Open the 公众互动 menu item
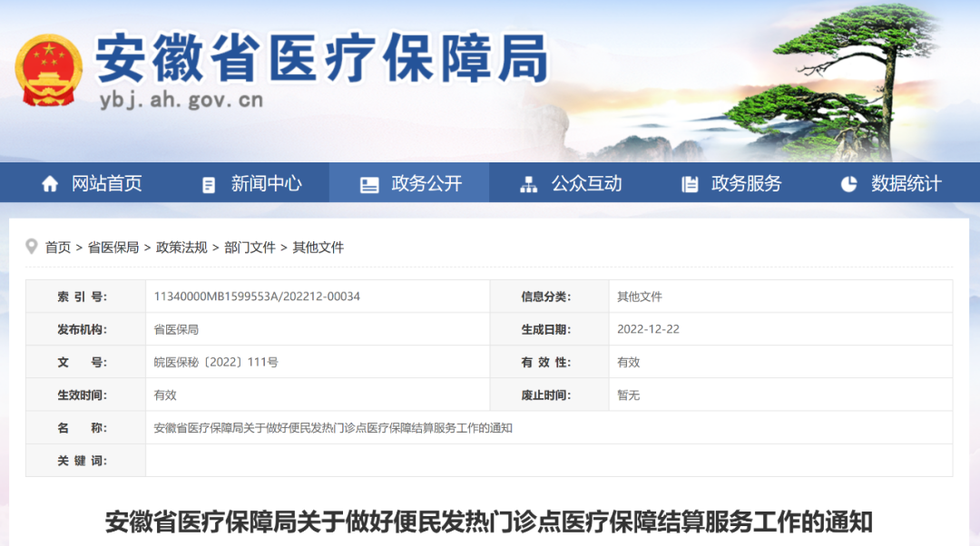980x546 pixels. coord(587,184)
